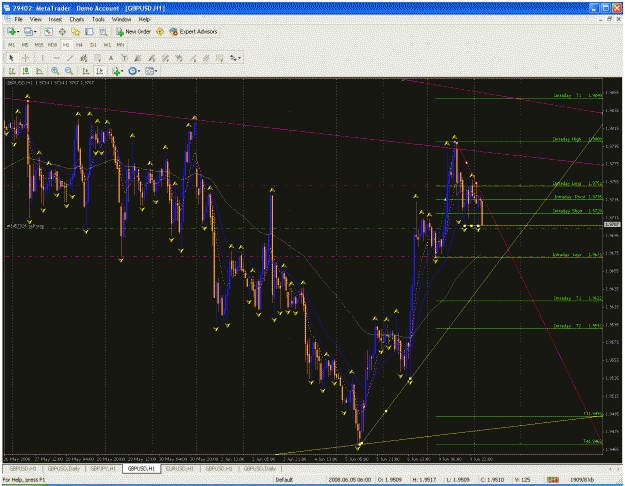Switch timeframe to M15
This screenshot has height=486, width=625.
click(x=39, y=45)
